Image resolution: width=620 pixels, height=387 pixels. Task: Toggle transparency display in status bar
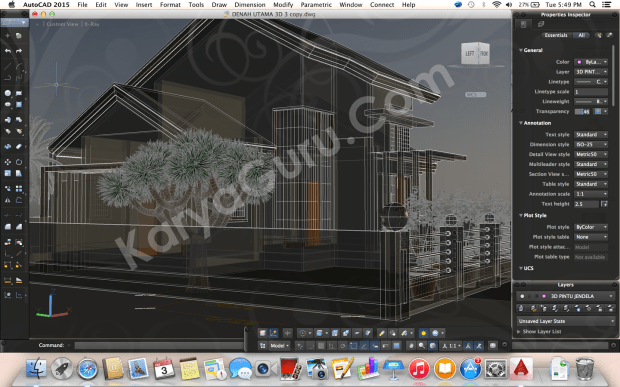(396, 346)
